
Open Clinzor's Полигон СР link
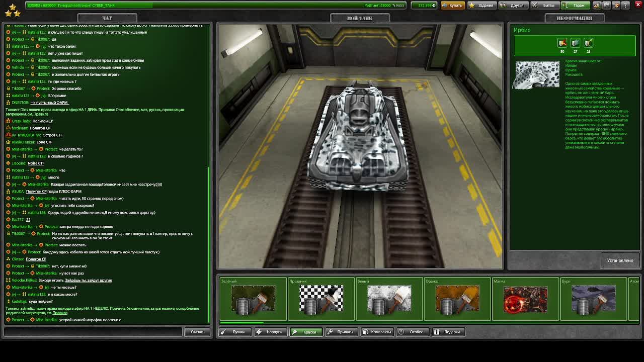click(36, 259)
